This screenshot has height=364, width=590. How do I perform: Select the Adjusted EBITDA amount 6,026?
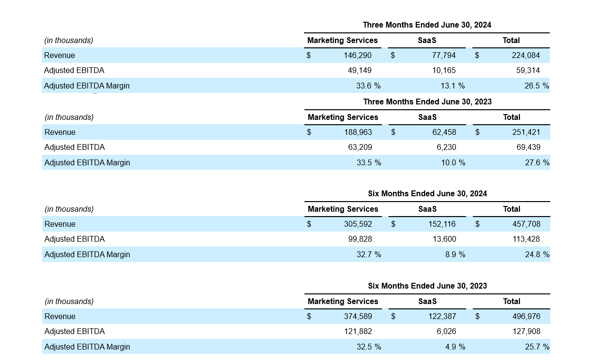(446, 332)
